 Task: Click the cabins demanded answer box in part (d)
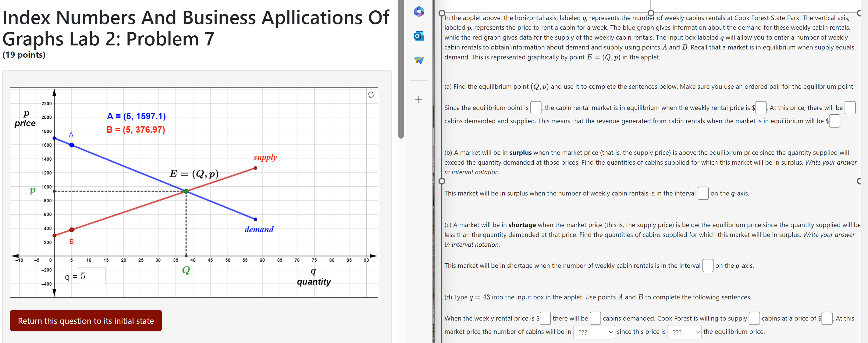coord(596,318)
